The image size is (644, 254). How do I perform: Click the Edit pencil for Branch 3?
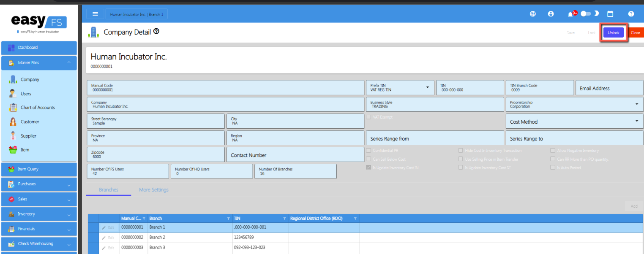(108, 248)
